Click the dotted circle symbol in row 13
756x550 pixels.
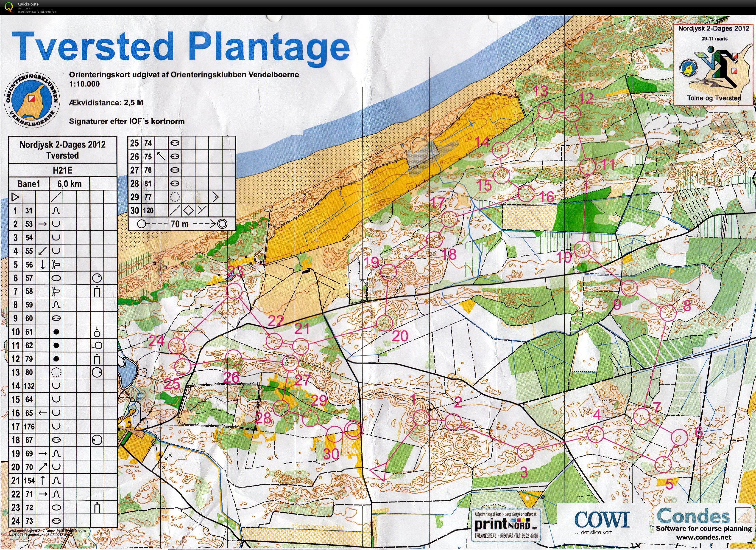pyautogui.click(x=56, y=372)
